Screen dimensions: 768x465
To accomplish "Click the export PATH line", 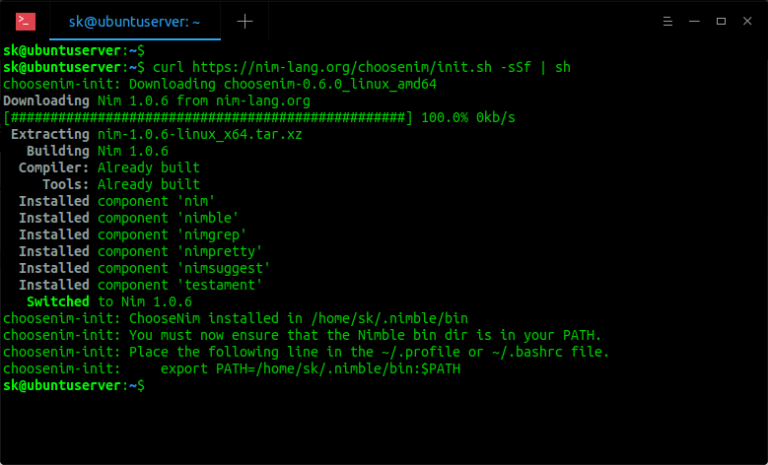I will [310, 369].
